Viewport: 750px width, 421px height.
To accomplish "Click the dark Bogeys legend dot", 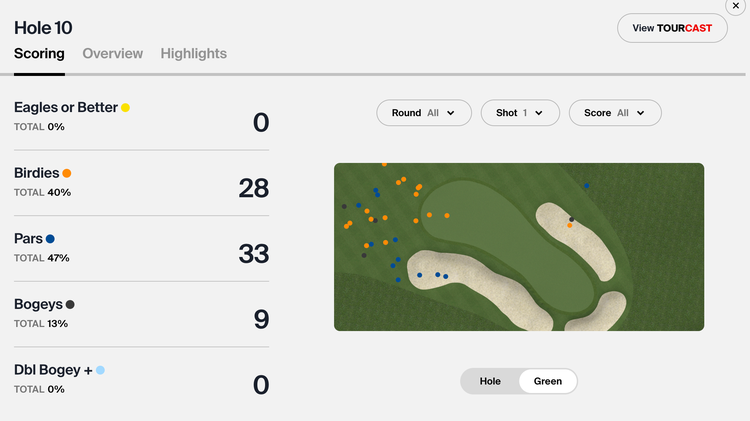I will pyautogui.click(x=70, y=304).
